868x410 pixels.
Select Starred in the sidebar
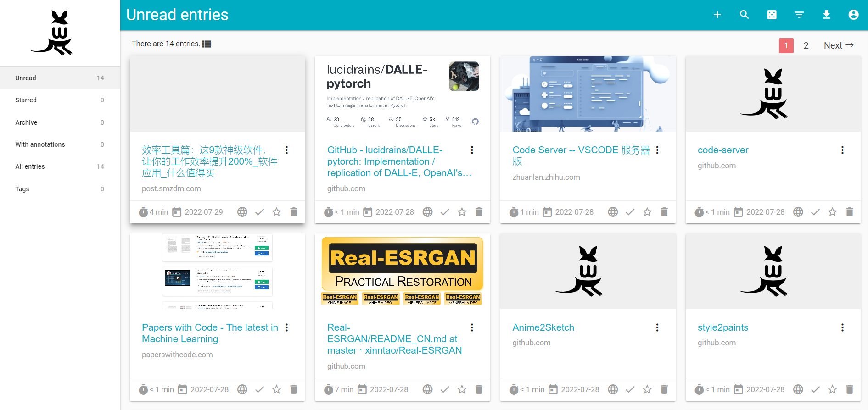pos(60,100)
